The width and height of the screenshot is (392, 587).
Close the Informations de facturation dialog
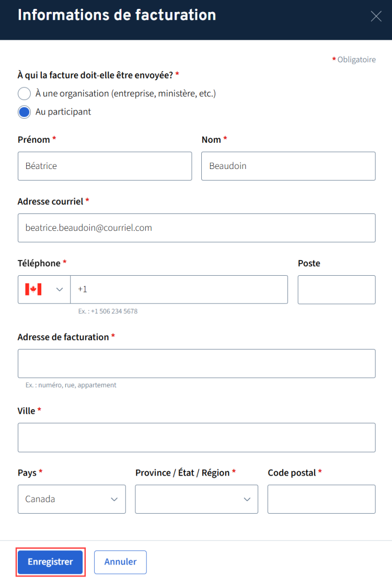[x=376, y=16]
